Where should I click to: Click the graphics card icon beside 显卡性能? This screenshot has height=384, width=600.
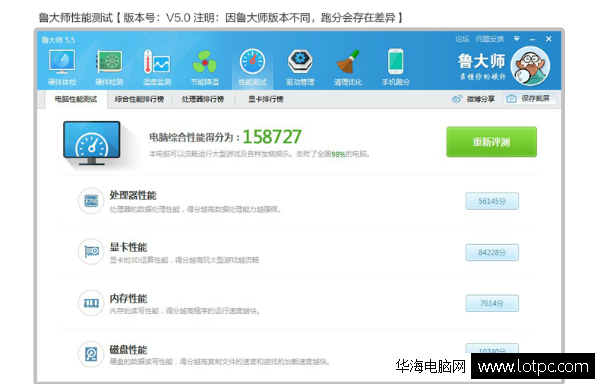91,252
